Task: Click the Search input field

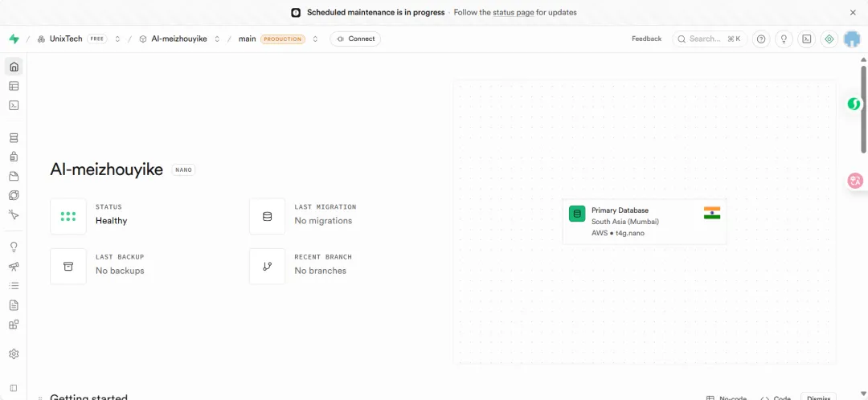Action: pyautogui.click(x=709, y=39)
